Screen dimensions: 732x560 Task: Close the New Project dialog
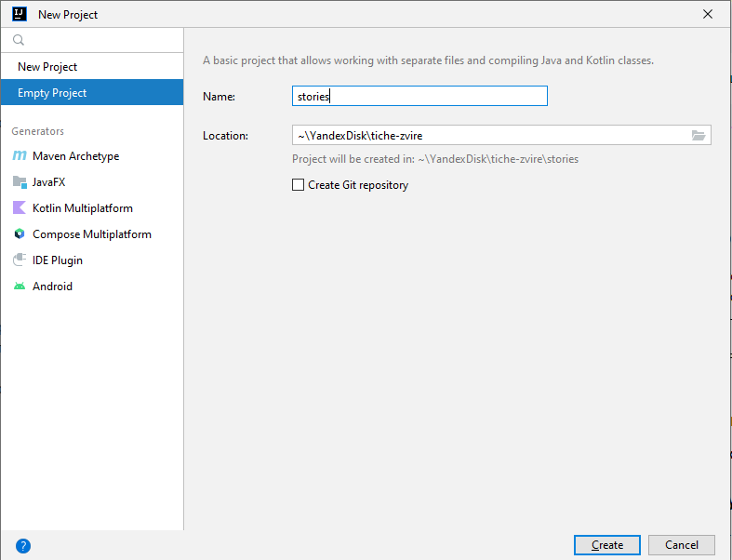click(x=708, y=14)
